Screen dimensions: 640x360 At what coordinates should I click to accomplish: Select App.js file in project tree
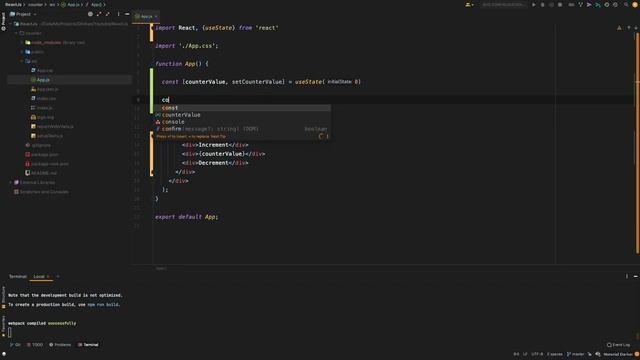40,80
